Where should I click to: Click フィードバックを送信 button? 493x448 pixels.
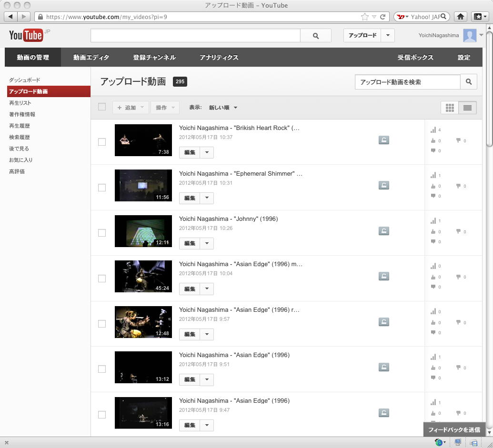point(454,429)
